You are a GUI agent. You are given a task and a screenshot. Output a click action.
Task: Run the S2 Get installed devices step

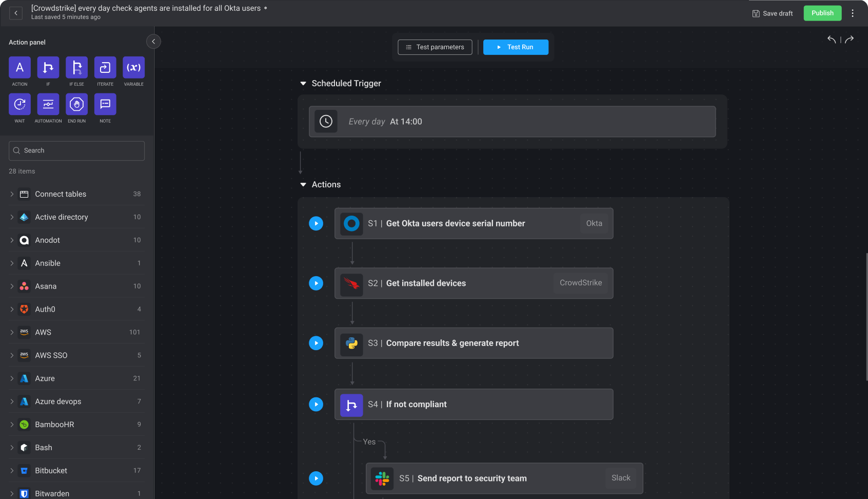(x=316, y=283)
